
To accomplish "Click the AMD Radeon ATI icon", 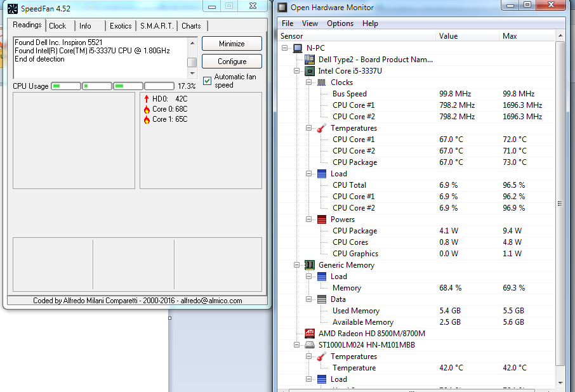I will tap(310, 334).
